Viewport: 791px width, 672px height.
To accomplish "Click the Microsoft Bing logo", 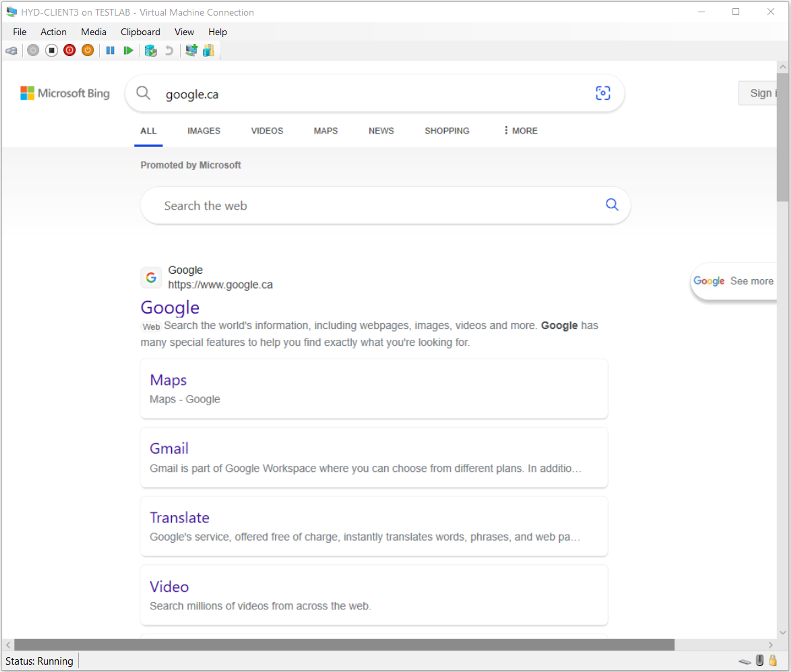I will 65,93.
